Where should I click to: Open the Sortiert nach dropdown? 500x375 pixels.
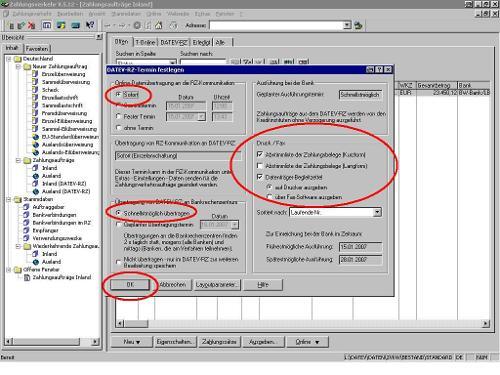377,212
